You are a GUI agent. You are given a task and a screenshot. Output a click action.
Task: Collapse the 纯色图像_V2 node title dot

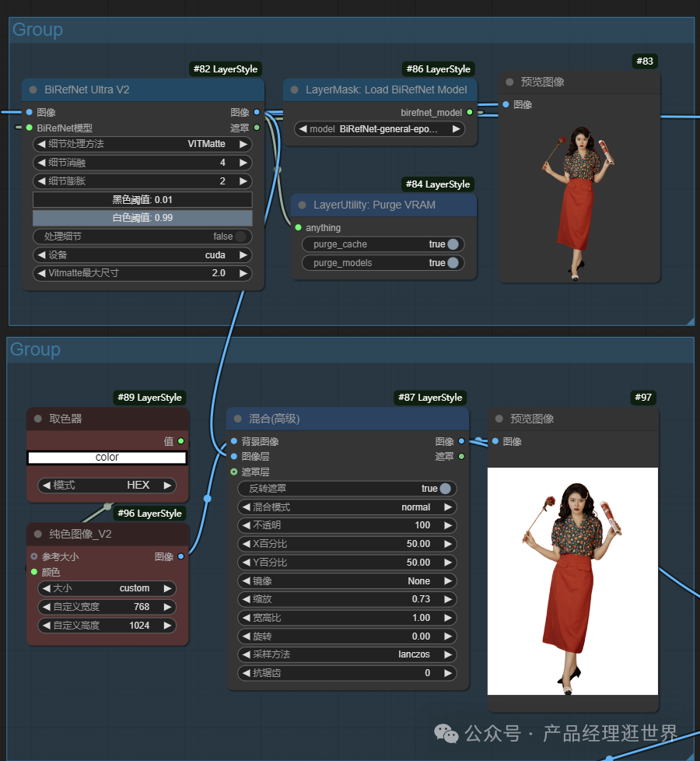38,534
